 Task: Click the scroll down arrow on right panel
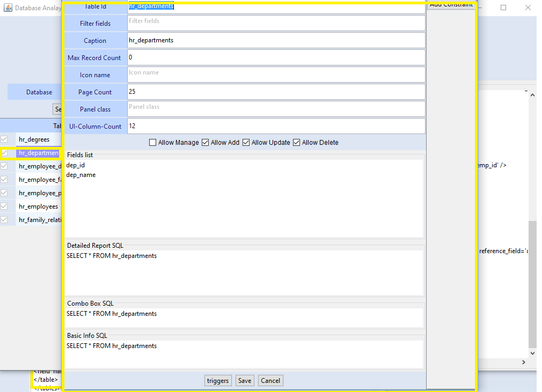click(x=532, y=353)
